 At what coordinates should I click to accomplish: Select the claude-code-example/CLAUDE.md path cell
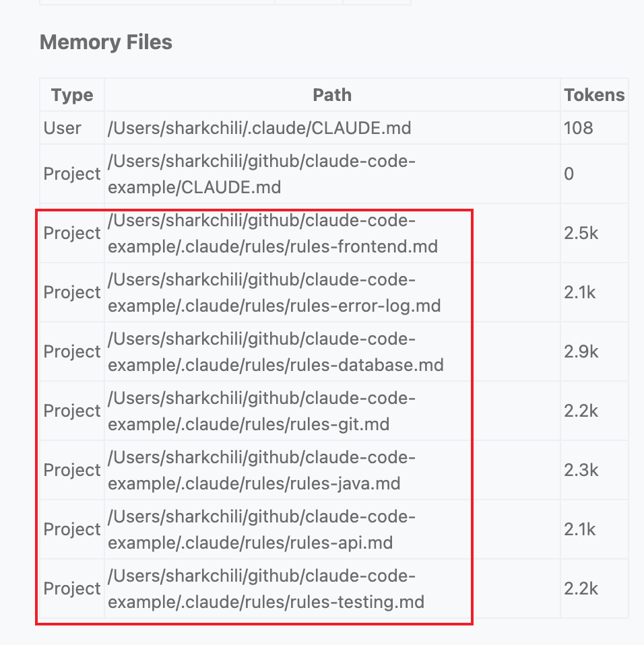(x=262, y=174)
